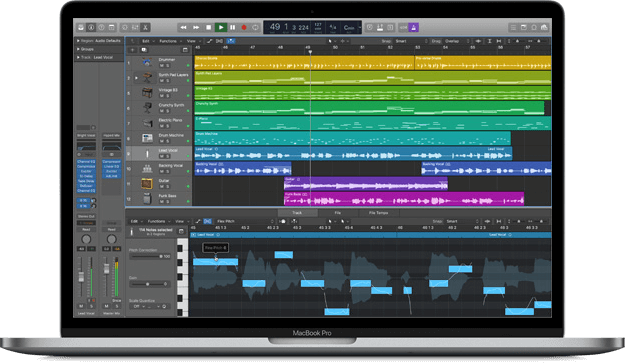This screenshot has height=364, width=625.
Task: Mute the Drummer track
Action: coord(162,65)
